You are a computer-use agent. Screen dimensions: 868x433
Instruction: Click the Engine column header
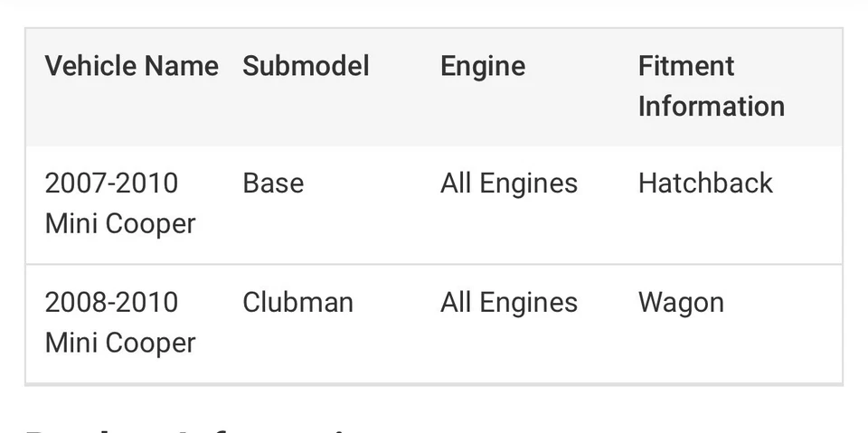tap(483, 66)
